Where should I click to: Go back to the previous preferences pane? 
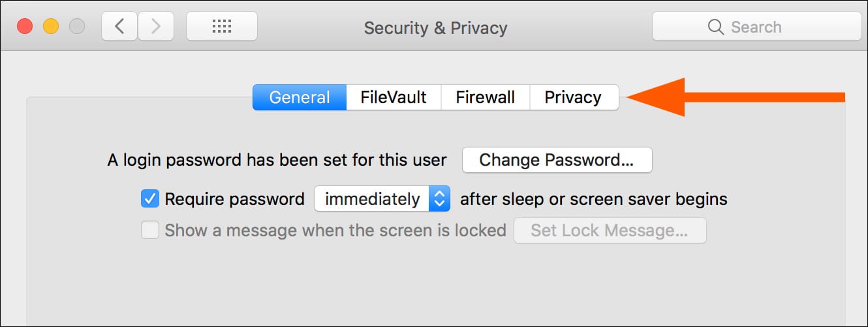(119, 27)
